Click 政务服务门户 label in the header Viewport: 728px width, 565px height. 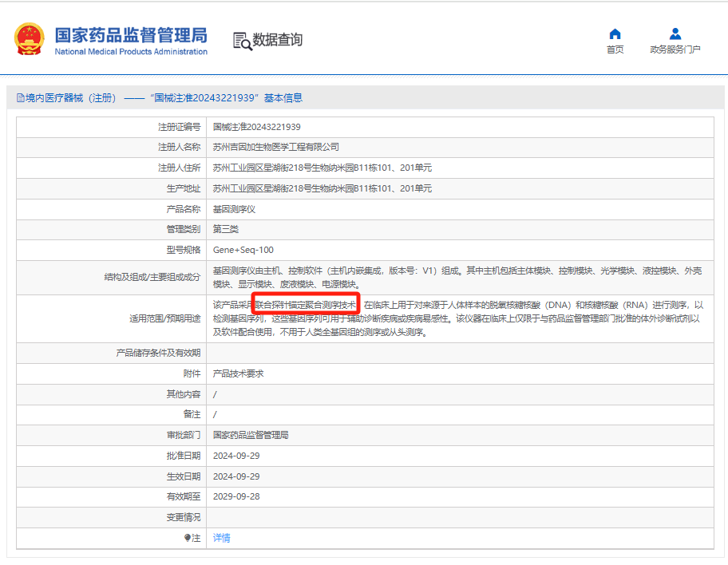pos(675,49)
